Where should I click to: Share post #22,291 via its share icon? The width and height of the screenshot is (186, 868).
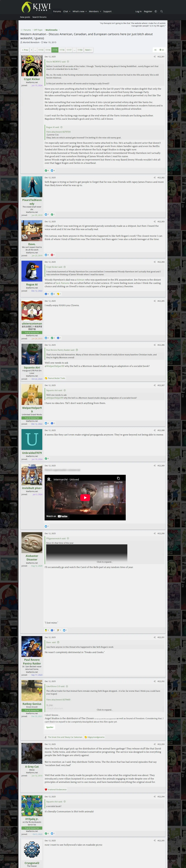pyautogui.click(x=155, y=637)
